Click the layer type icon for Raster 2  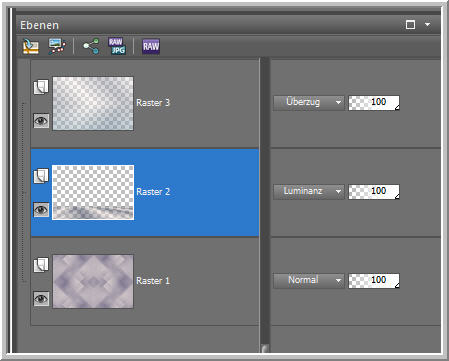coord(41,176)
